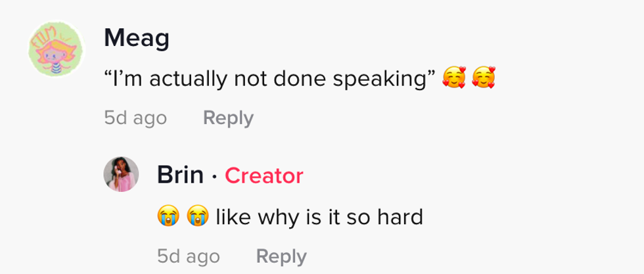Reply to Brin's comment

pyautogui.click(x=281, y=256)
